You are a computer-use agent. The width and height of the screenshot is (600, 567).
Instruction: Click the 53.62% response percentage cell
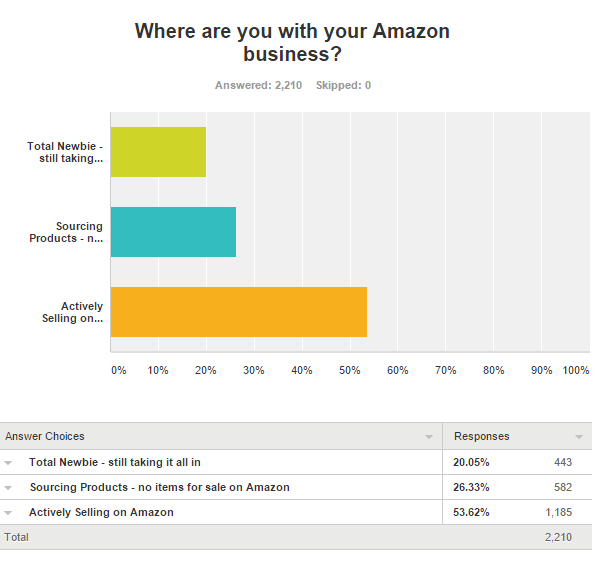pos(471,512)
